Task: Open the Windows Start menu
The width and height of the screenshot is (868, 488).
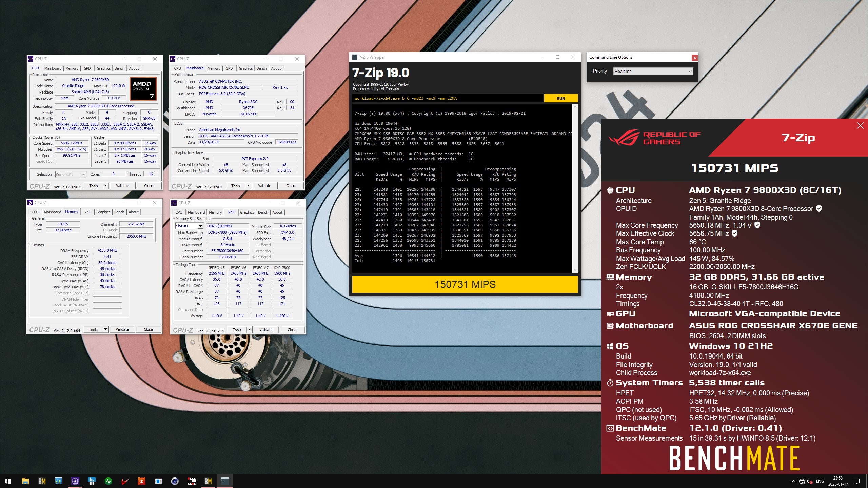Action: 8,481
